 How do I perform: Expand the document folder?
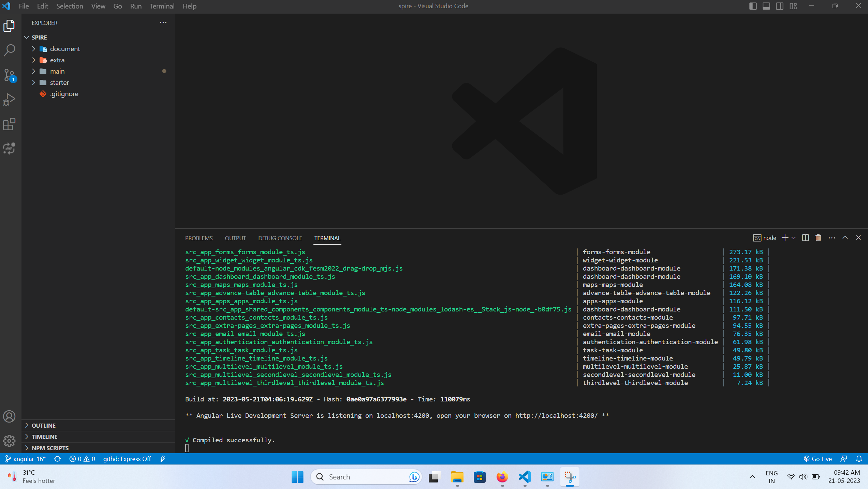tap(98, 49)
